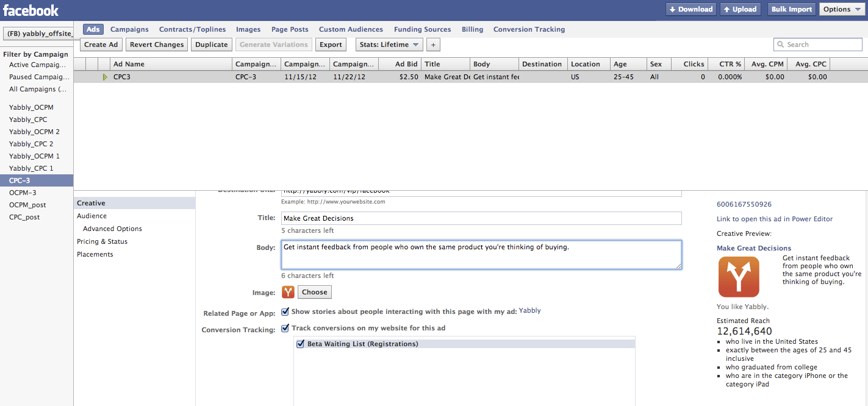
Task: Open the Page Posts tab
Action: [290, 29]
